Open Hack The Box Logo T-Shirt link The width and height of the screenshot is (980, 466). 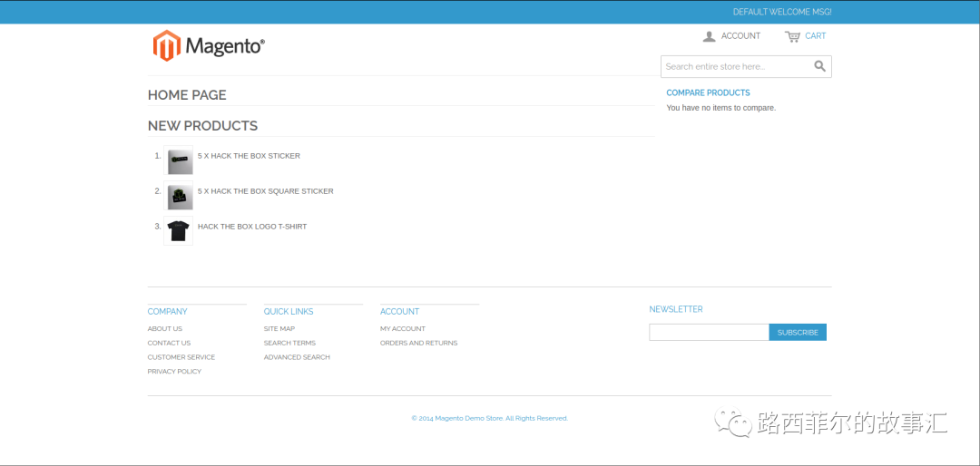pyautogui.click(x=252, y=227)
